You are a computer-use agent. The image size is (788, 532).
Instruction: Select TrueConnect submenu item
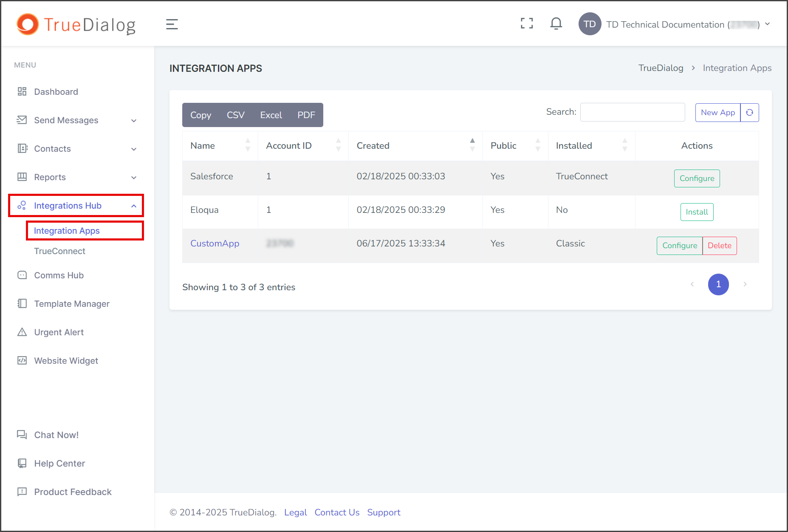(59, 251)
